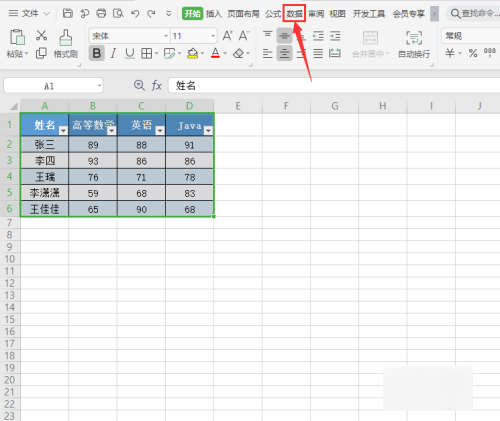The height and width of the screenshot is (421, 500).
Task: Switch to the 插入 tab
Action: tap(214, 14)
